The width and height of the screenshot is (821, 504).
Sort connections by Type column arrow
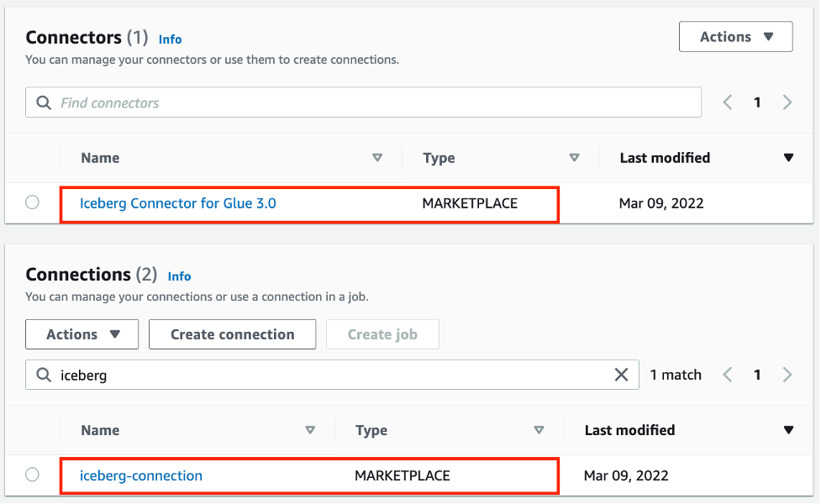point(539,430)
